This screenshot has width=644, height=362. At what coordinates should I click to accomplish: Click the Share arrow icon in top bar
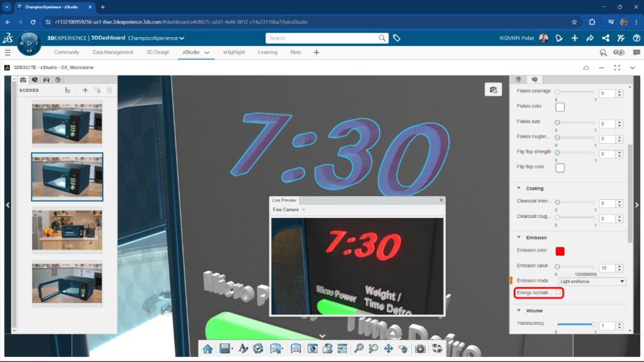(590, 38)
